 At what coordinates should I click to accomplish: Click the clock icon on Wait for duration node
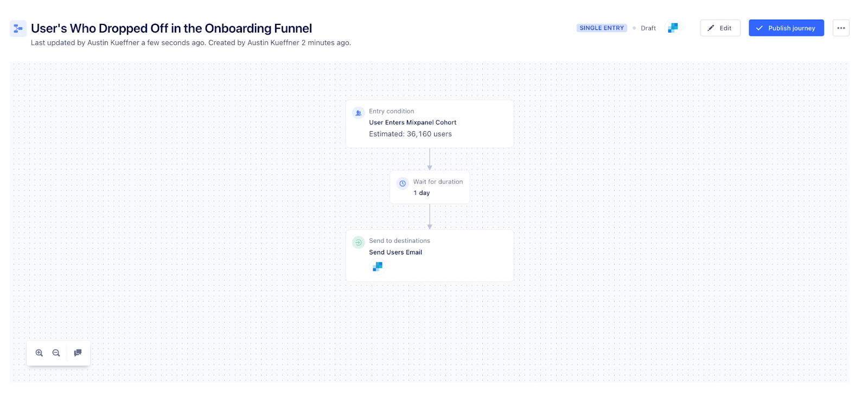point(402,183)
